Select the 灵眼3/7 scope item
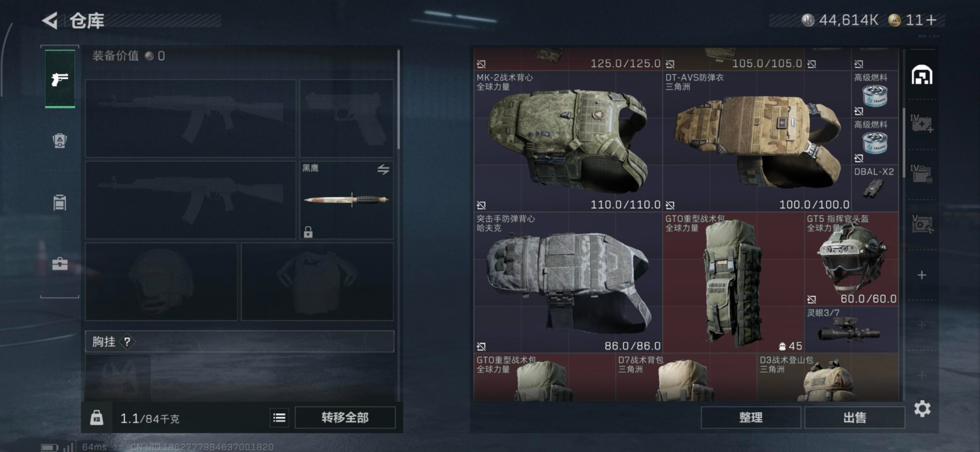 (x=851, y=330)
